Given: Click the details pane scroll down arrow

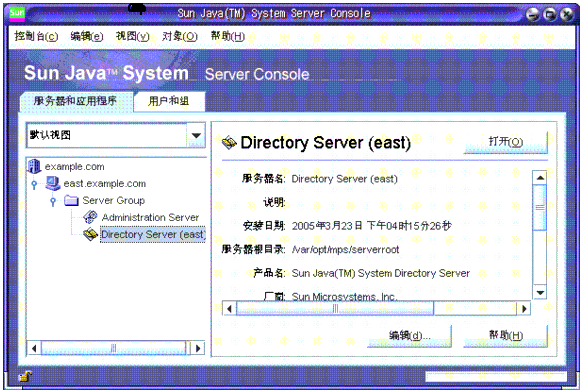Looking at the screenshot, I should [x=540, y=293].
